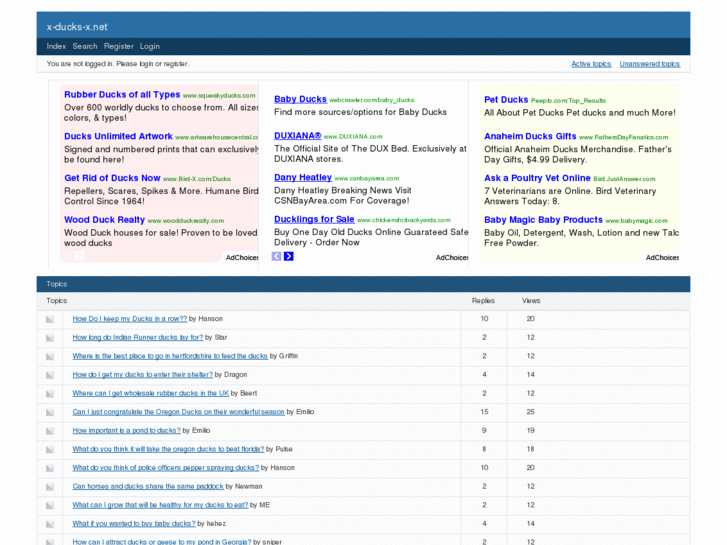Open topic congratulating the Oregon Ducks
The height and width of the screenshot is (545, 727).
pos(179,412)
